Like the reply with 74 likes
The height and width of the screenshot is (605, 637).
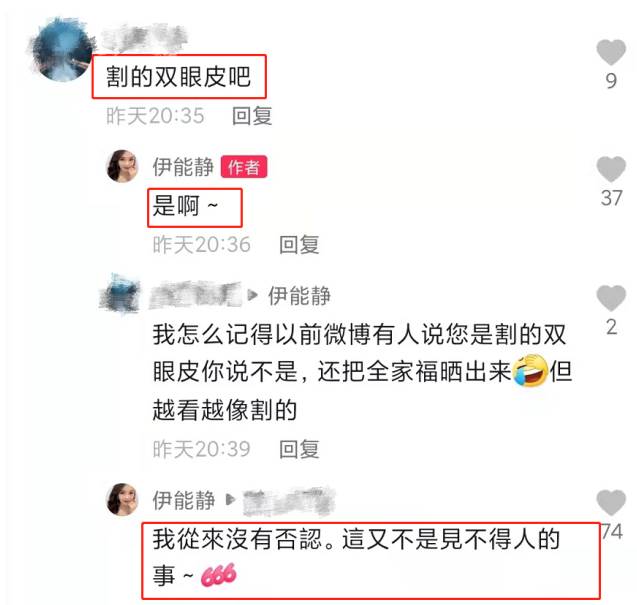pos(611,503)
